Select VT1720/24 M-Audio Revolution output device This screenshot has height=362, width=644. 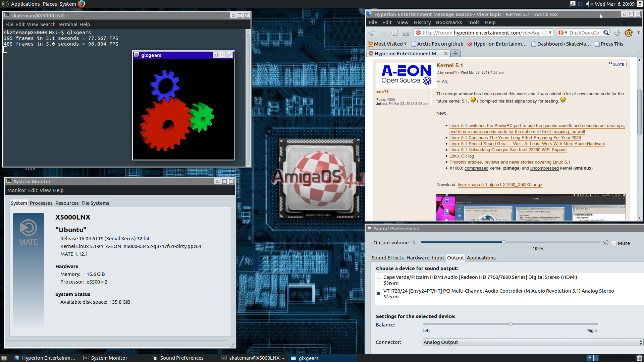(x=379, y=294)
